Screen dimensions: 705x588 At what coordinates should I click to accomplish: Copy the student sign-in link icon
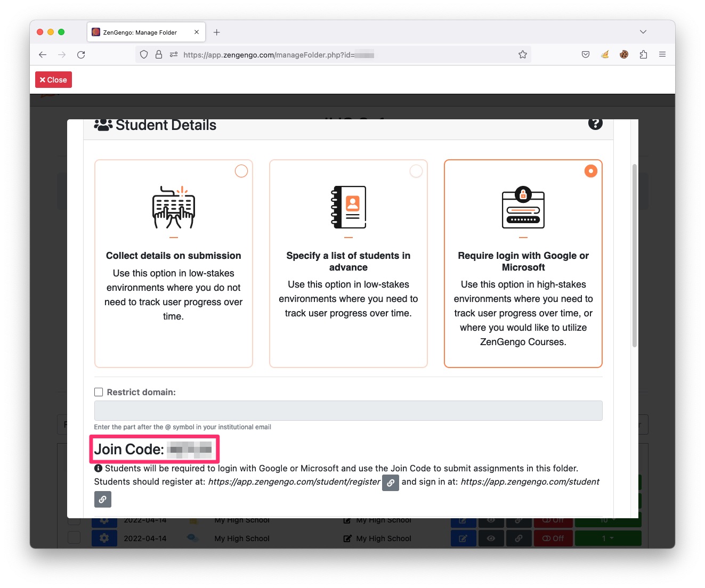[103, 500]
